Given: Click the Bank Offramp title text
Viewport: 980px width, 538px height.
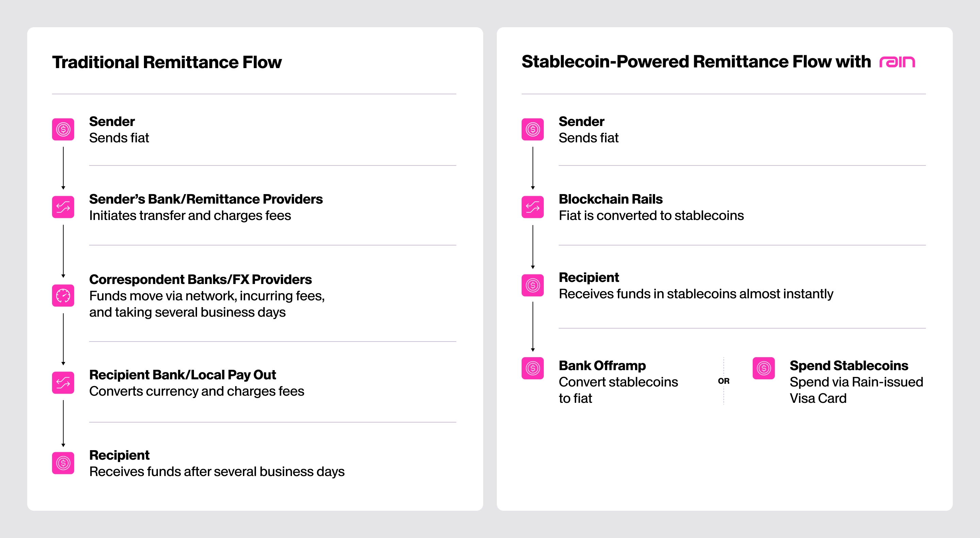Looking at the screenshot, I should tap(602, 365).
